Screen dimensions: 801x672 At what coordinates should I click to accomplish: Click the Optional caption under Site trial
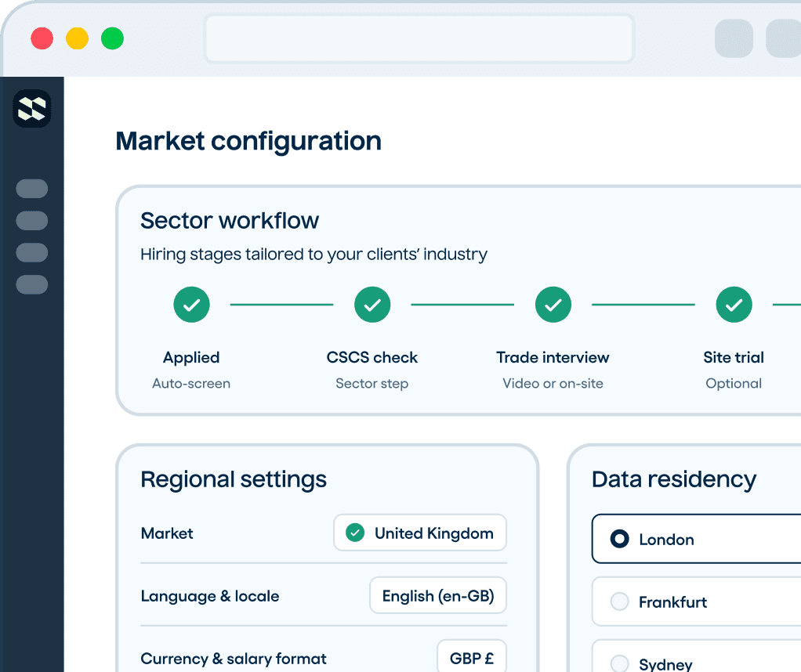tap(734, 384)
